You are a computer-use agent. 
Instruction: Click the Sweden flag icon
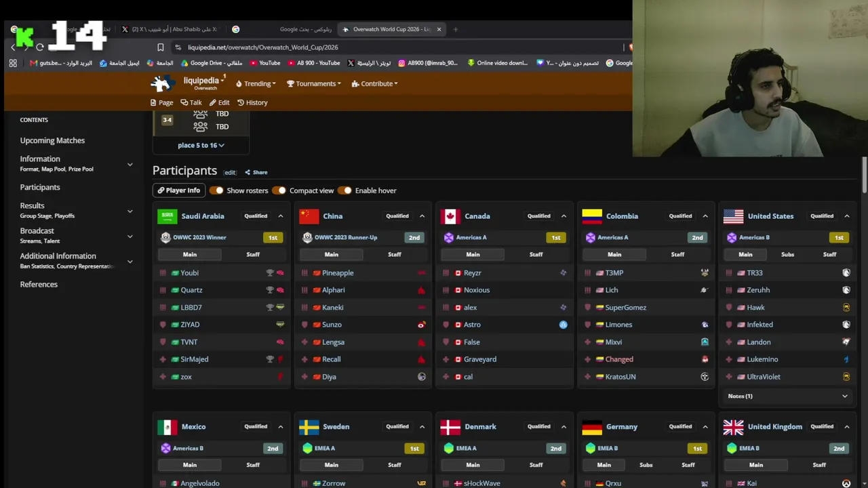coord(309,427)
